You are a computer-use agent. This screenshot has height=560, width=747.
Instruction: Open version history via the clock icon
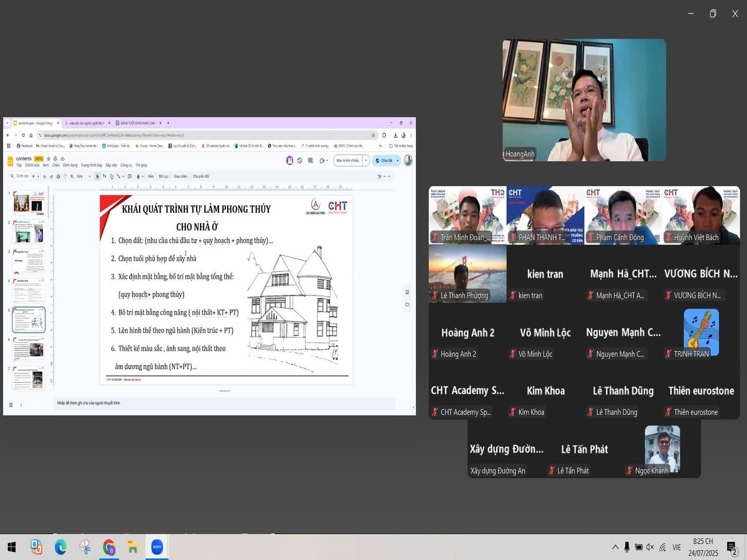[x=300, y=160]
